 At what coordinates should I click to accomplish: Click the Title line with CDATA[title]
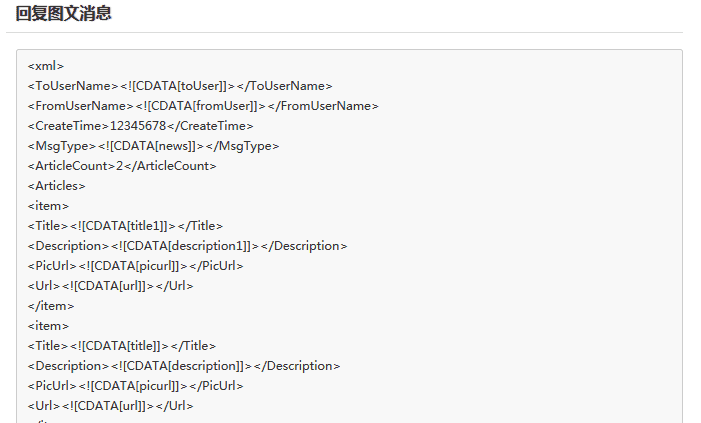coord(122,346)
